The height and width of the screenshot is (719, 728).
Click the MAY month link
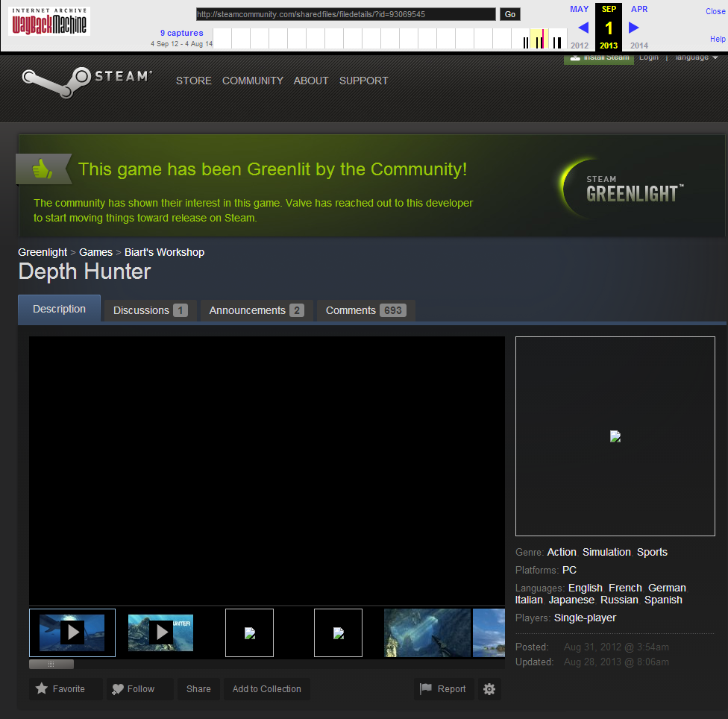[x=579, y=9]
